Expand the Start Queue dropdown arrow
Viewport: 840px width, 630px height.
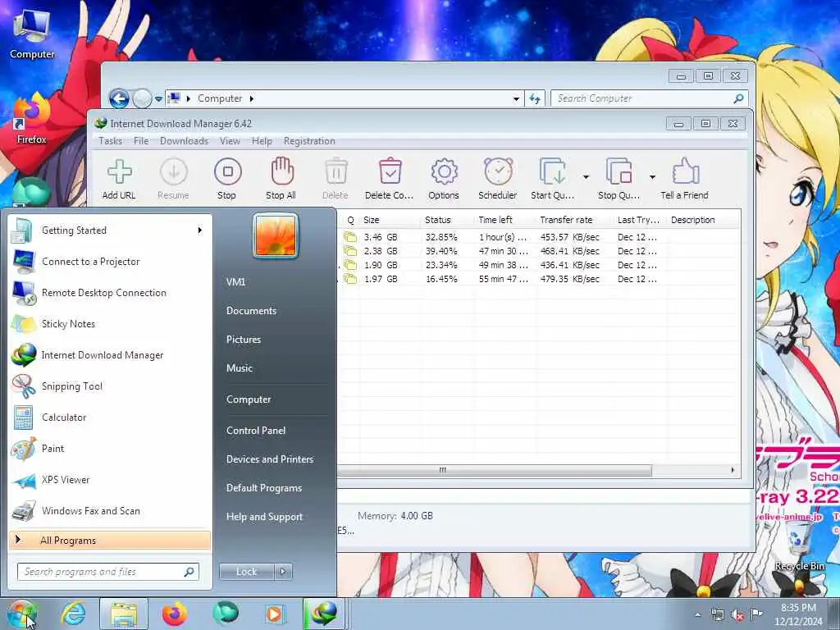tap(586, 177)
